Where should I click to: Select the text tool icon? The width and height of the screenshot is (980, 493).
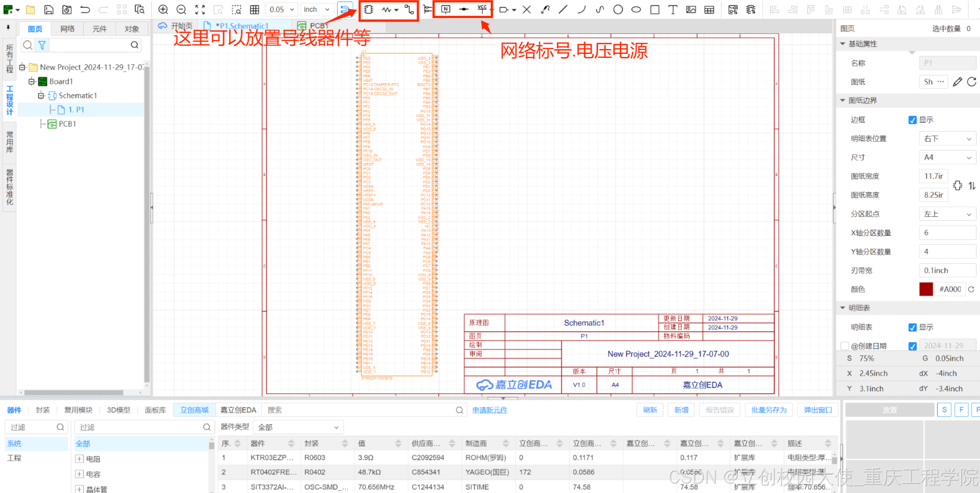tap(673, 9)
